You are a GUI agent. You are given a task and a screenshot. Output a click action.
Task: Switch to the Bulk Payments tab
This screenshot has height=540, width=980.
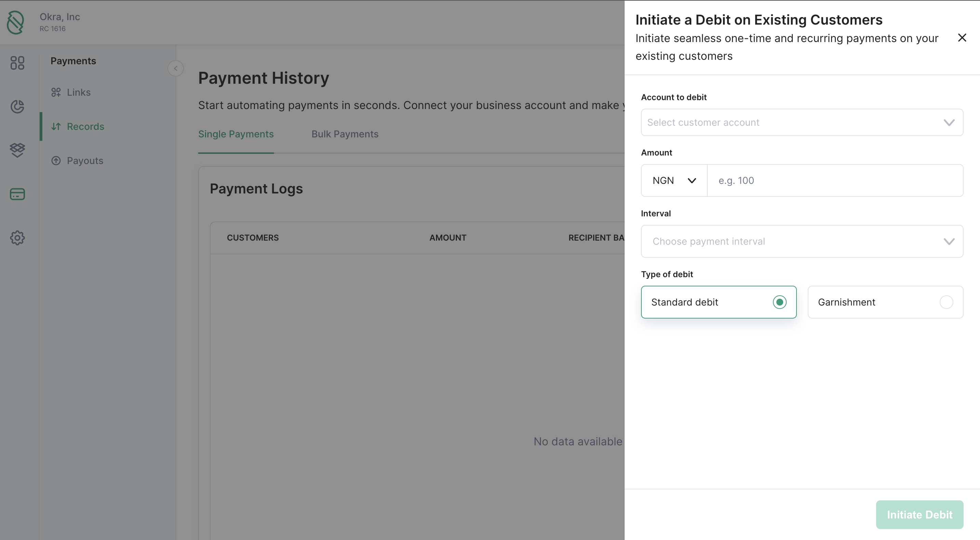pos(345,134)
